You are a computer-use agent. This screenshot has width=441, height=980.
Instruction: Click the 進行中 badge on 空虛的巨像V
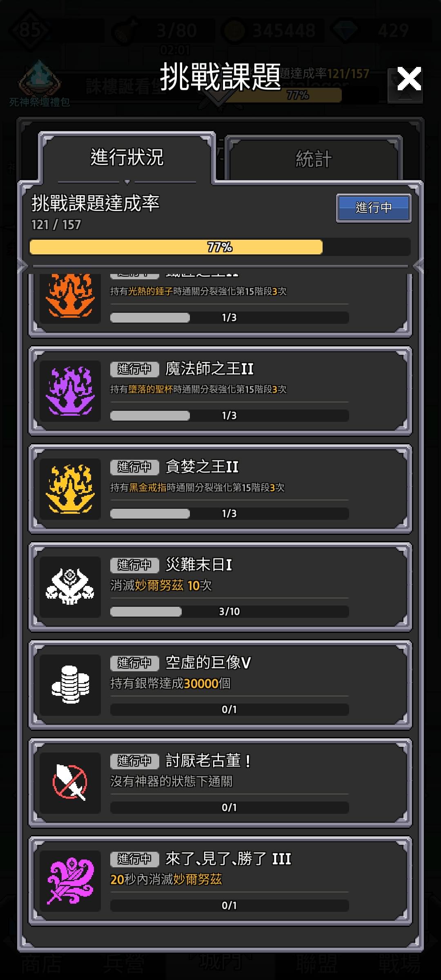(134, 663)
